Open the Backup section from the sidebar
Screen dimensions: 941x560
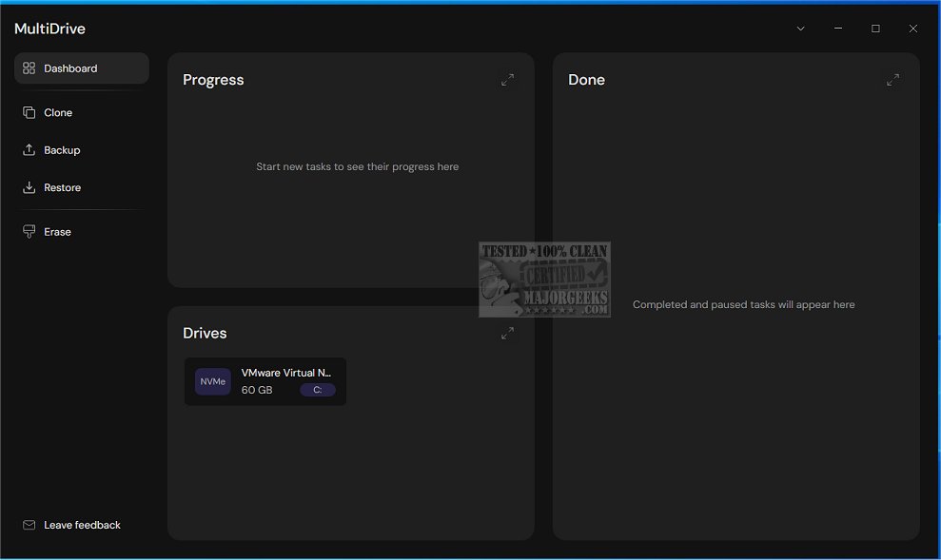(x=62, y=149)
